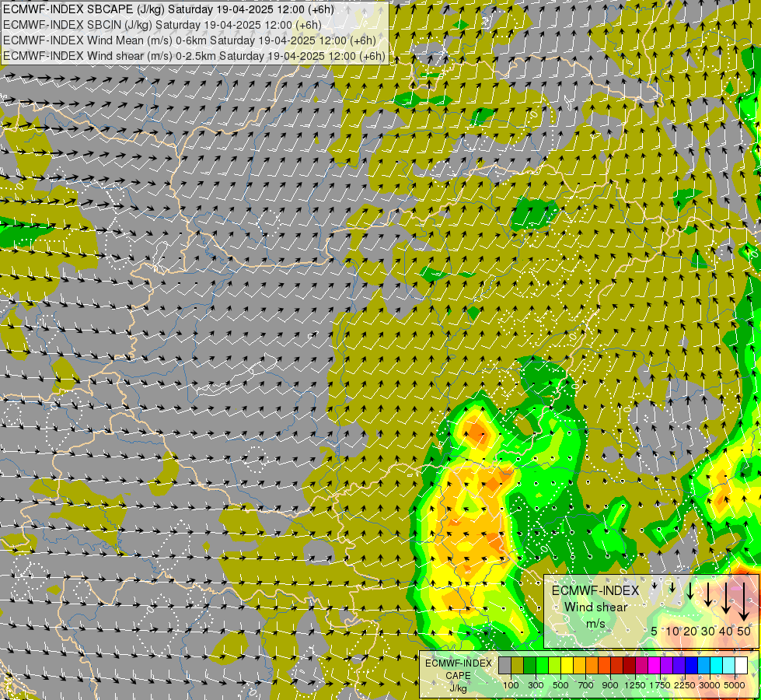Click 'm/s' unit in wind shear legend
Image resolution: width=761 pixels, height=700 pixels.
pyautogui.click(x=595, y=624)
